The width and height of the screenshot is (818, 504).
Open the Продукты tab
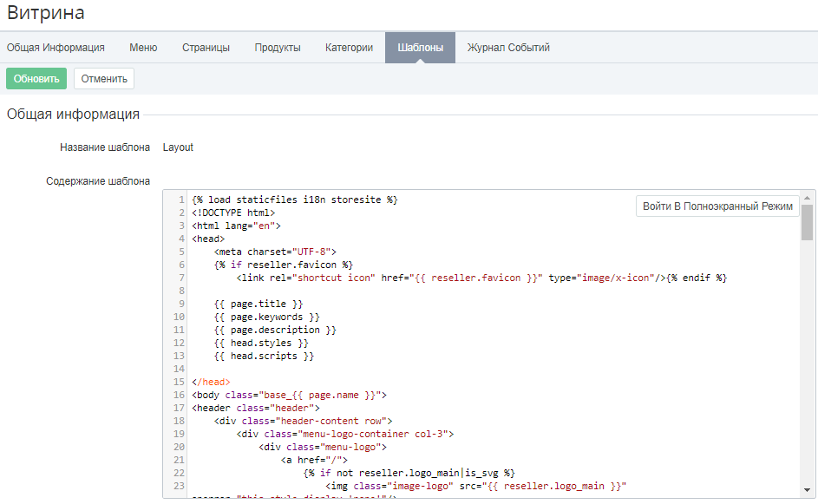[x=278, y=48]
